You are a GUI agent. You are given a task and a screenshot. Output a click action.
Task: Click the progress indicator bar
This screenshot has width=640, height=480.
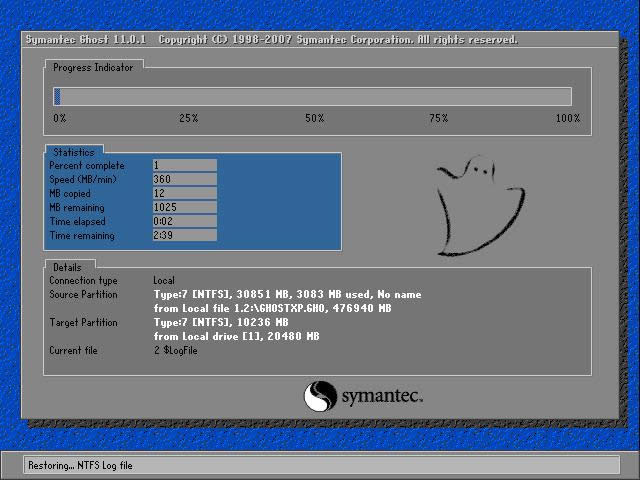tap(312, 97)
